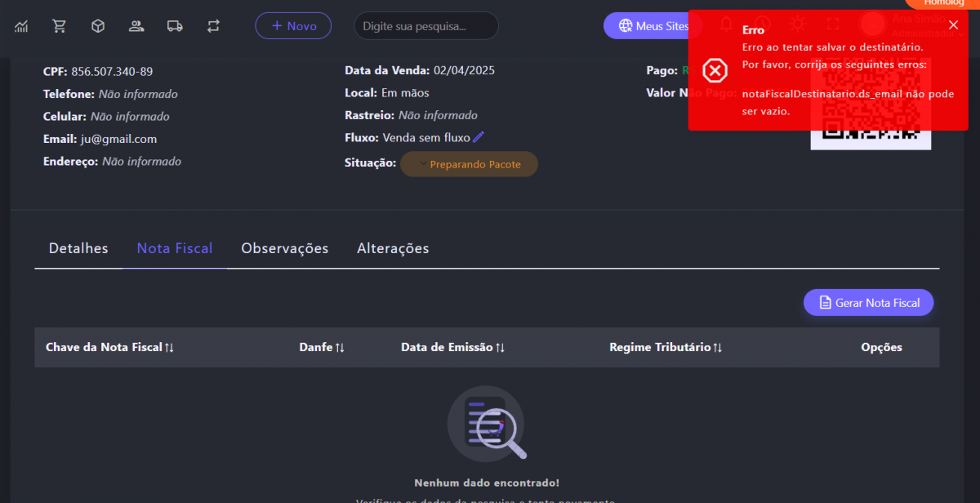
Task: Select the Alterações tab
Action: coord(393,248)
